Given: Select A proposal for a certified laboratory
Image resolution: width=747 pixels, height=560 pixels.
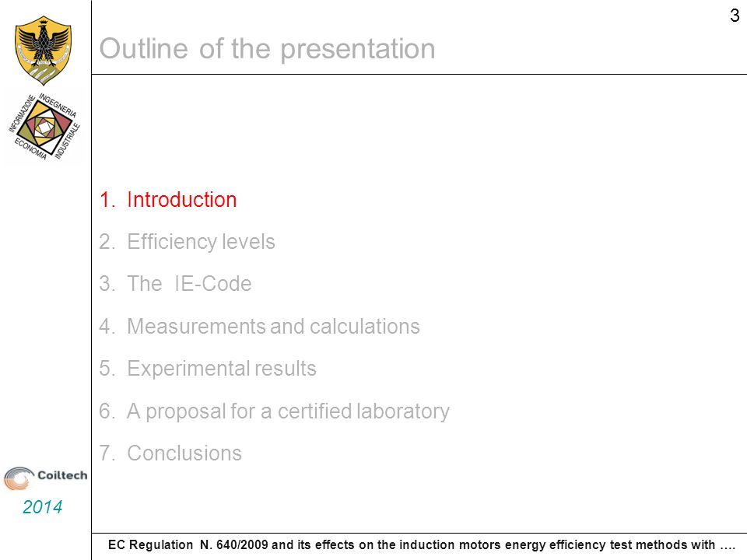Looking at the screenshot, I should 288,411.
